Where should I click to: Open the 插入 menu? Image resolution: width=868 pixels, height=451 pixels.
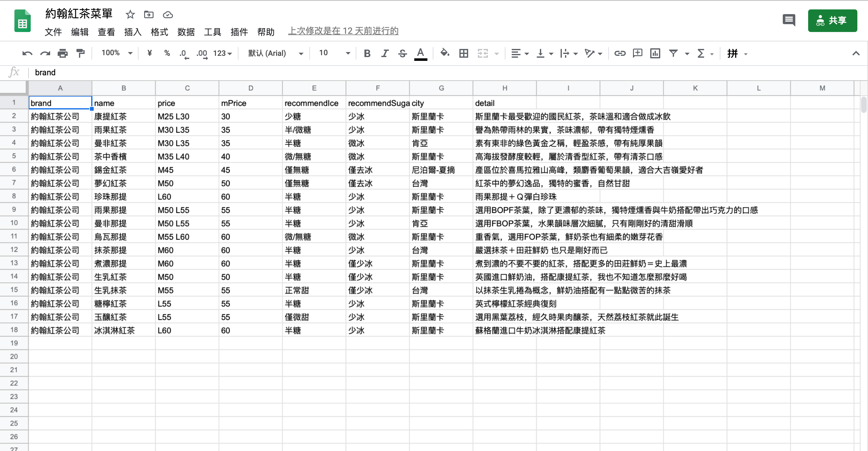[133, 32]
